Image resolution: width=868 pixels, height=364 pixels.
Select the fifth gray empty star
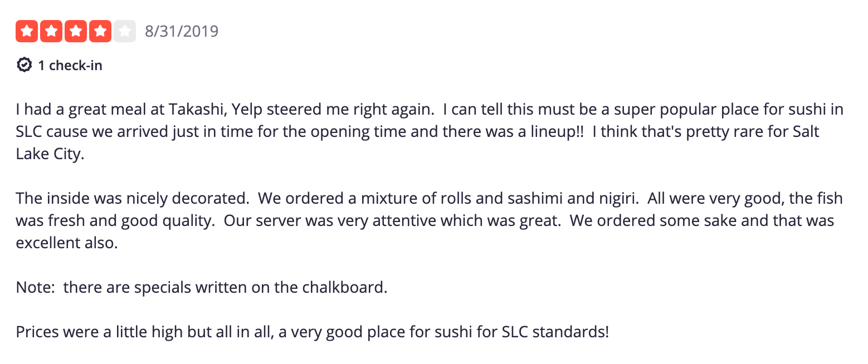(125, 31)
